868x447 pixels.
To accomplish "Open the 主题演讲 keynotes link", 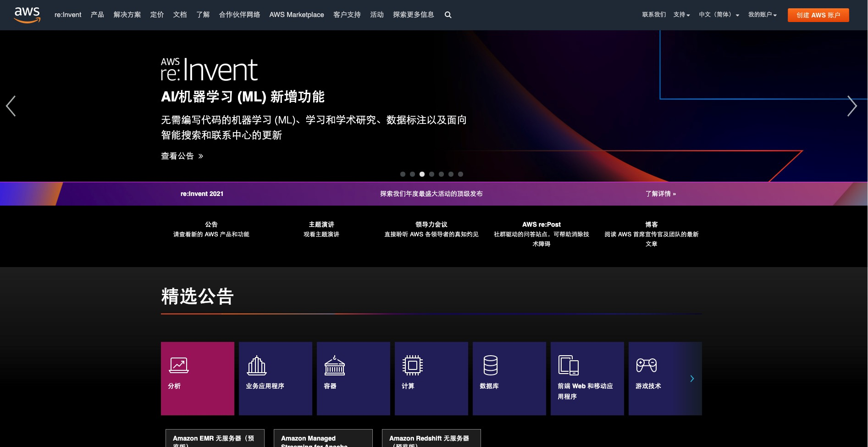I will tap(321, 224).
